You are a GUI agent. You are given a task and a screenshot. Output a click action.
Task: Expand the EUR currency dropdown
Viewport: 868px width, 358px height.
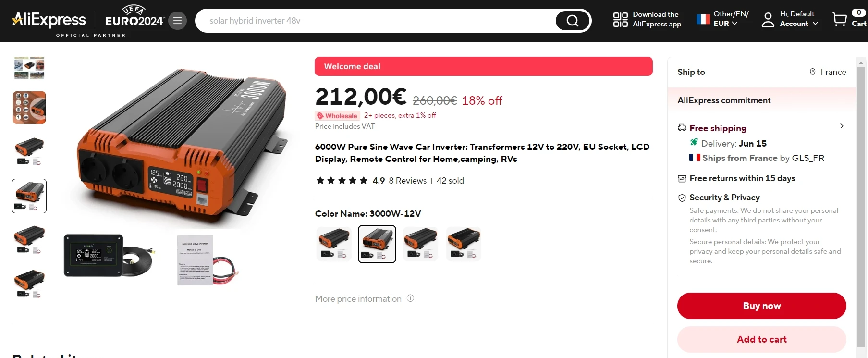coord(725,24)
